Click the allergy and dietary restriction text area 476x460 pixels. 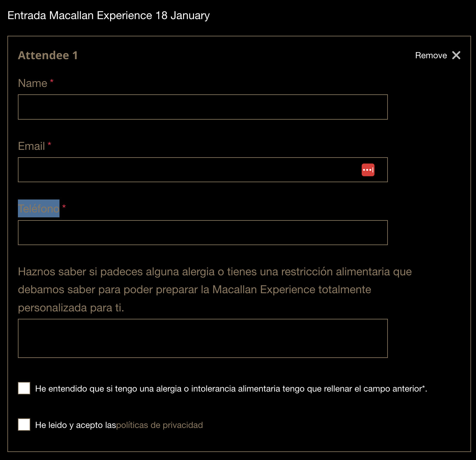pos(203,339)
